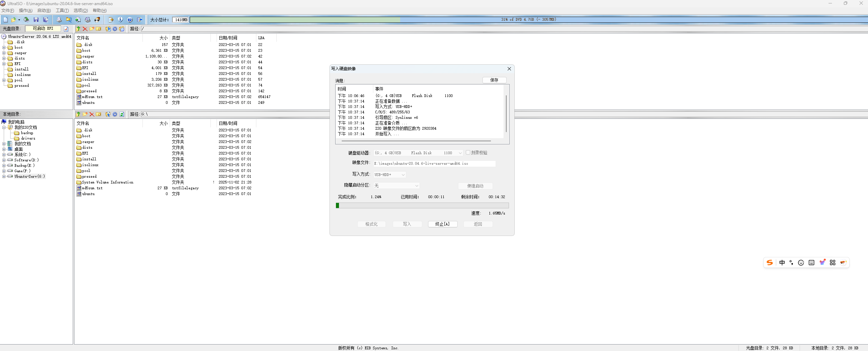Open the 启动(B) menu
This screenshot has width=868, height=351.
[x=44, y=11]
